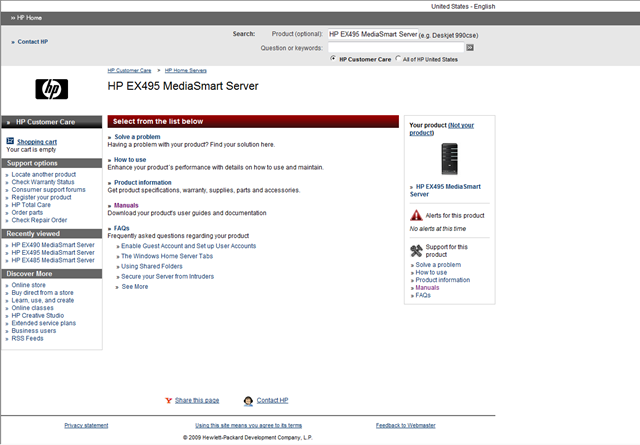Open The Windows Home Server Tabs FAQ
The height and width of the screenshot is (445, 640).
[x=167, y=256]
